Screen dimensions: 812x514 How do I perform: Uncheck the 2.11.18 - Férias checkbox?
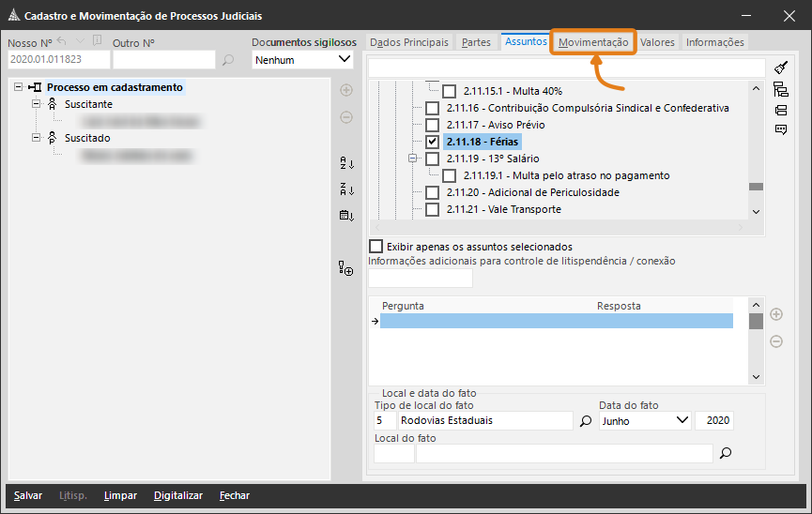point(433,142)
